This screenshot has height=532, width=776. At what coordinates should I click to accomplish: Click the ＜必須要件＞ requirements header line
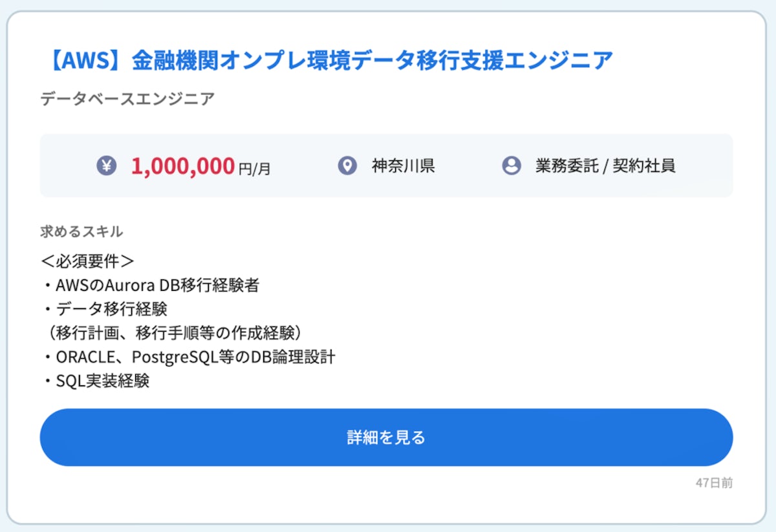pyautogui.click(x=87, y=261)
